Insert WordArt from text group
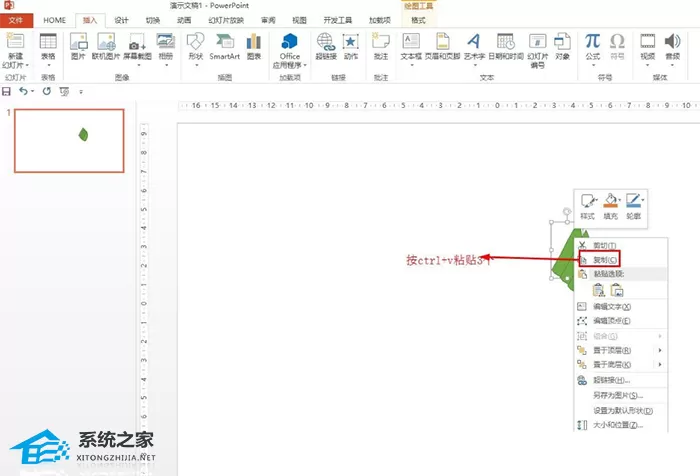This screenshot has height=476, width=700. point(474,48)
